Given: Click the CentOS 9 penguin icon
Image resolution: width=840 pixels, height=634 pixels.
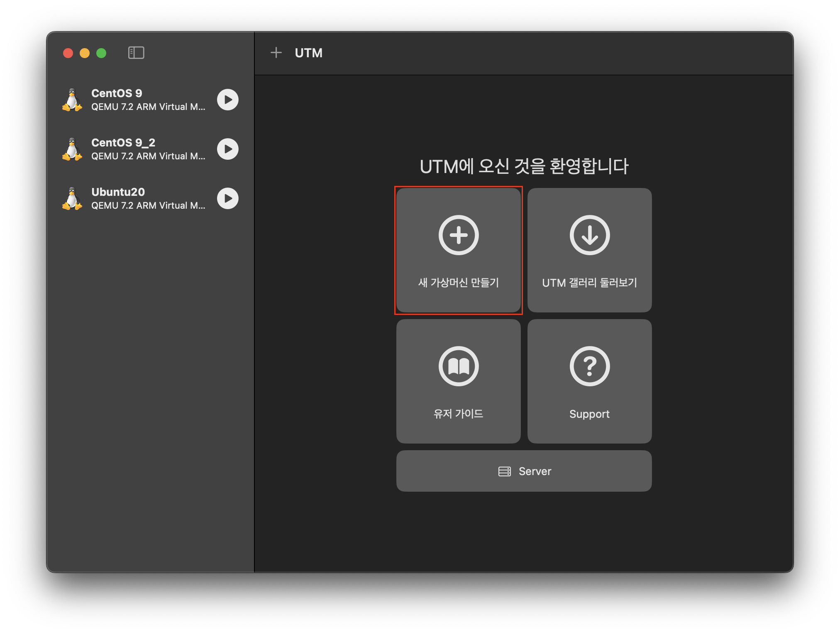Looking at the screenshot, I should (x=72, y=100).
